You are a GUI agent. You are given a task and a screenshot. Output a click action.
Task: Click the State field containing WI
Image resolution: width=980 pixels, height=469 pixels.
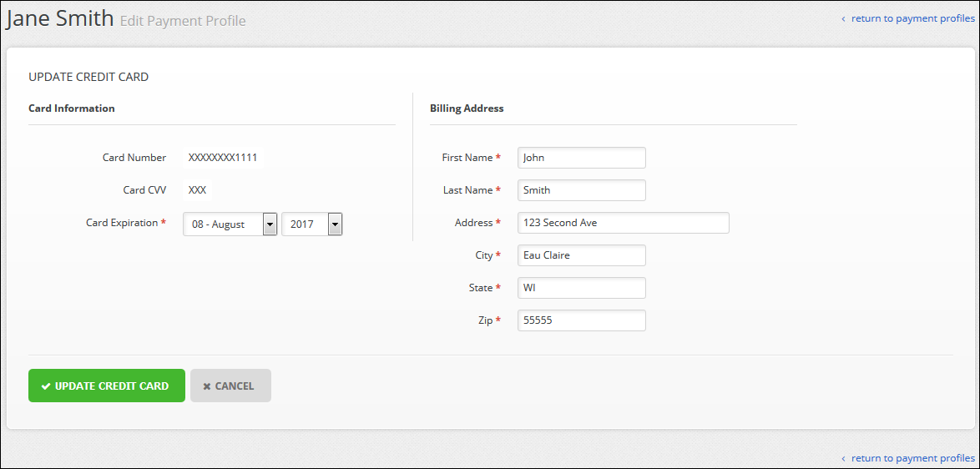581,287
